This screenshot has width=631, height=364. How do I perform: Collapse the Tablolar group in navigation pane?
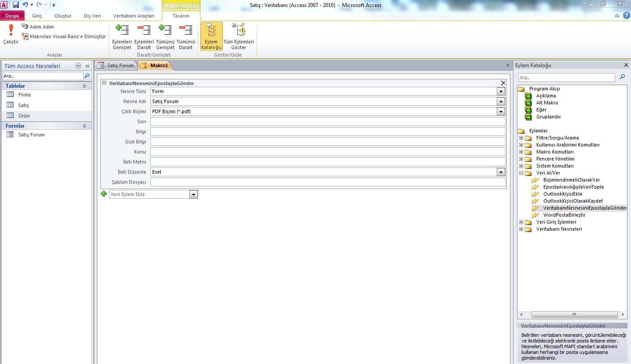(x=84, y=86)
